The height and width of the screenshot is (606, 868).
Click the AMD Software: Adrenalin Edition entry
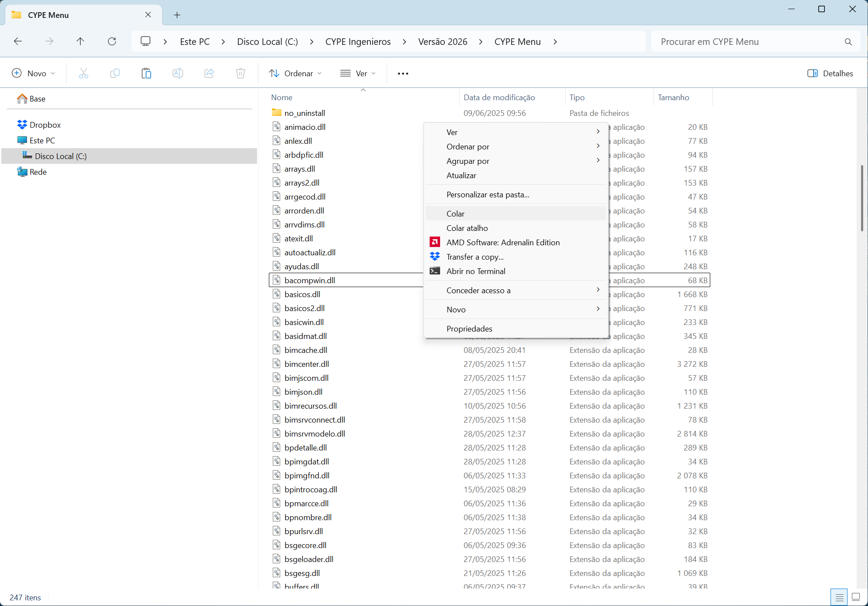pyautogui.click(x=503, y=243)
